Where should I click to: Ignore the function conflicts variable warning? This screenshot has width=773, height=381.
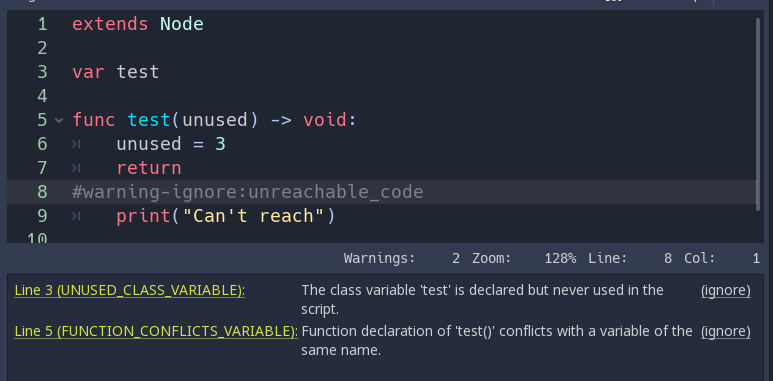click(x=726, y=332)
